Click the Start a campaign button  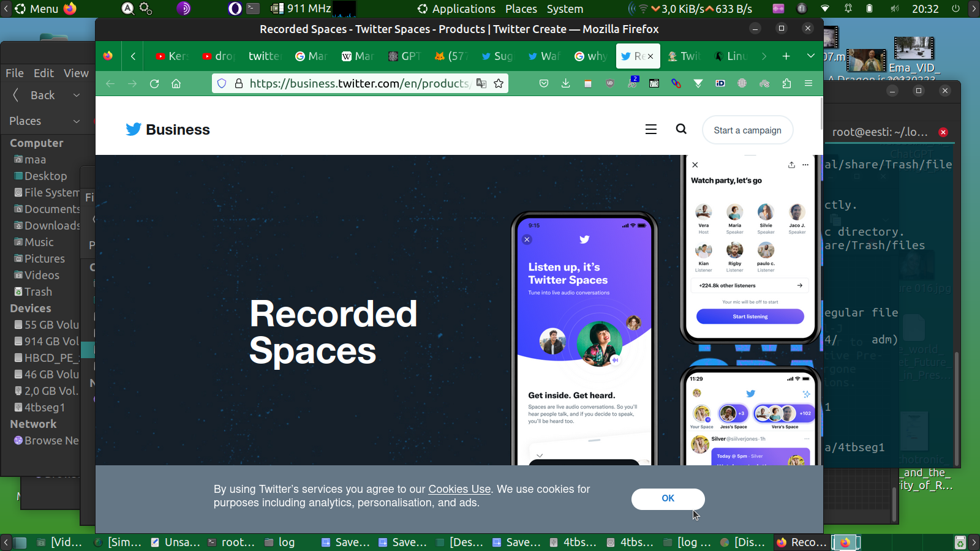(x=748, y=130)
